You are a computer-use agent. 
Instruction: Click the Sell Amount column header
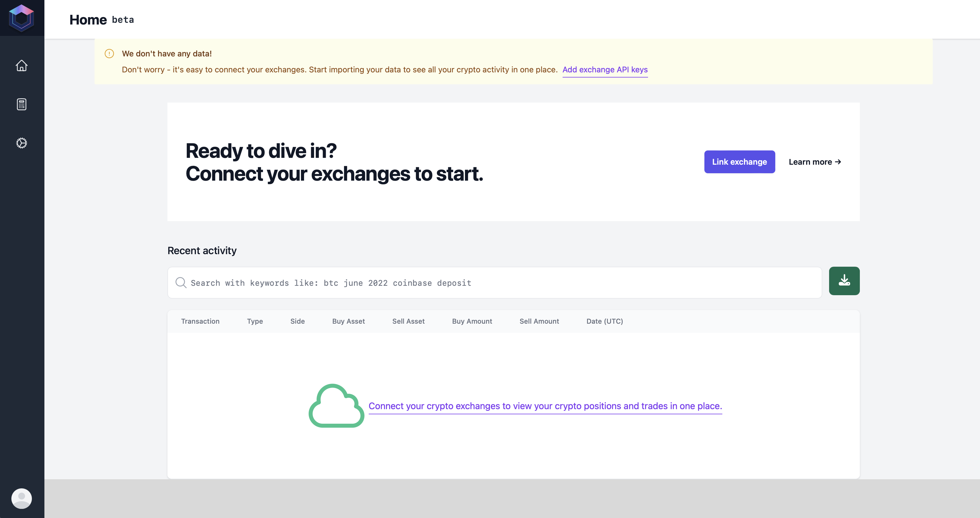pyautogui.click(x=539, y=321)
